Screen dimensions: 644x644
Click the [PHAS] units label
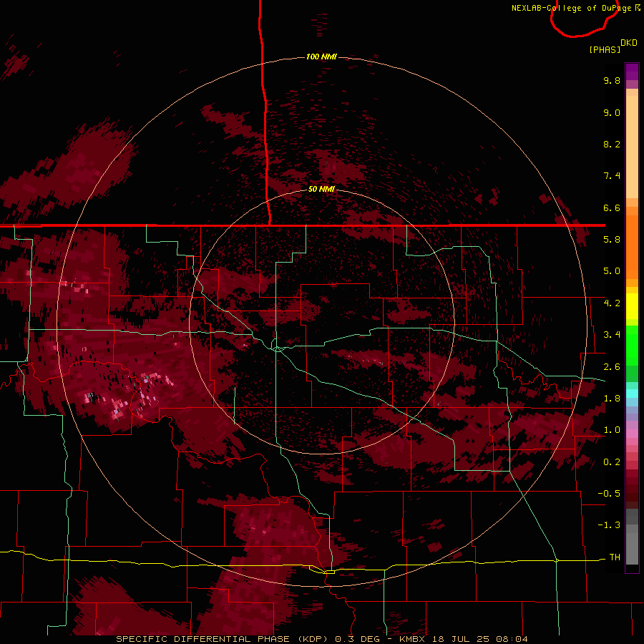coord(605,49)
